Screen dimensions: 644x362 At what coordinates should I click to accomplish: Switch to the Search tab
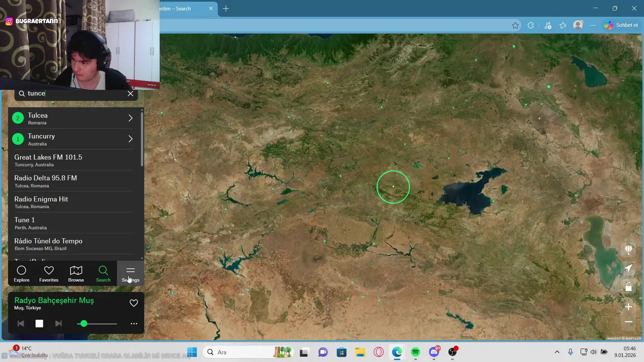(x=103, y=274)
